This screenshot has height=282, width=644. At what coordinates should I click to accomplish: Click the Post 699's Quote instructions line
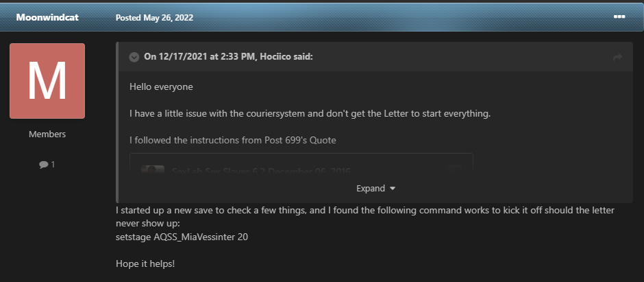tap(233, 141)
